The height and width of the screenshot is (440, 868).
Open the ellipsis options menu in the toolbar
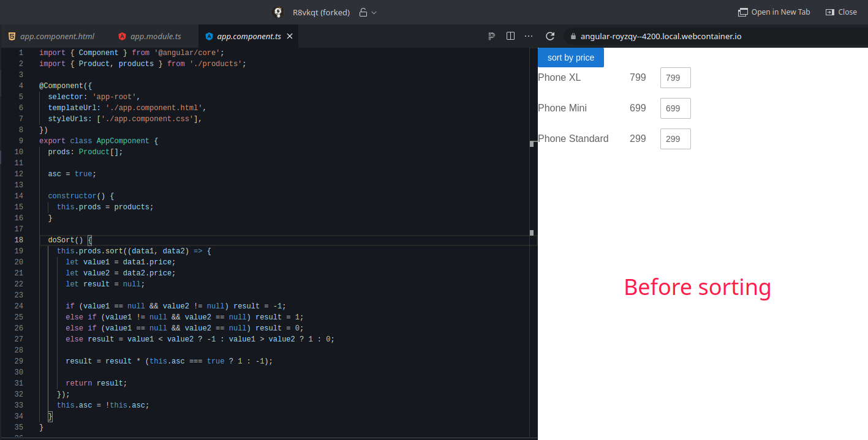[x=528, y=36]
